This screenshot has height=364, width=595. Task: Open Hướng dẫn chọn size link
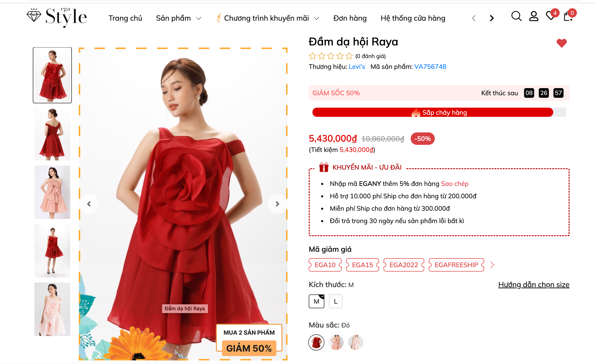pos(534,285)
